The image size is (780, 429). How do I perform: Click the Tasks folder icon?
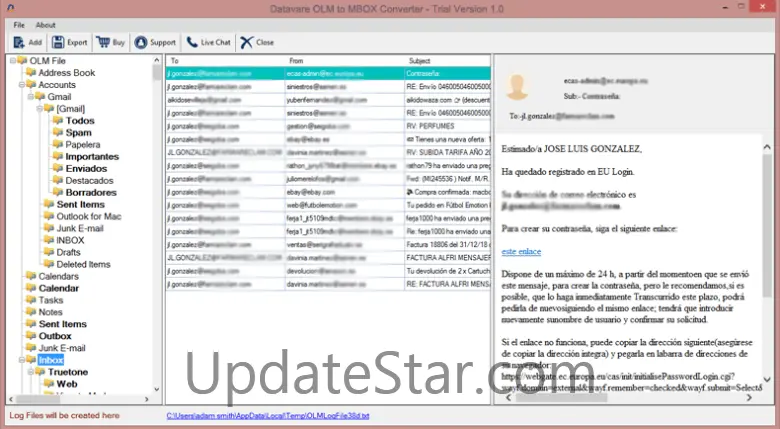click(x=31, y=300)
